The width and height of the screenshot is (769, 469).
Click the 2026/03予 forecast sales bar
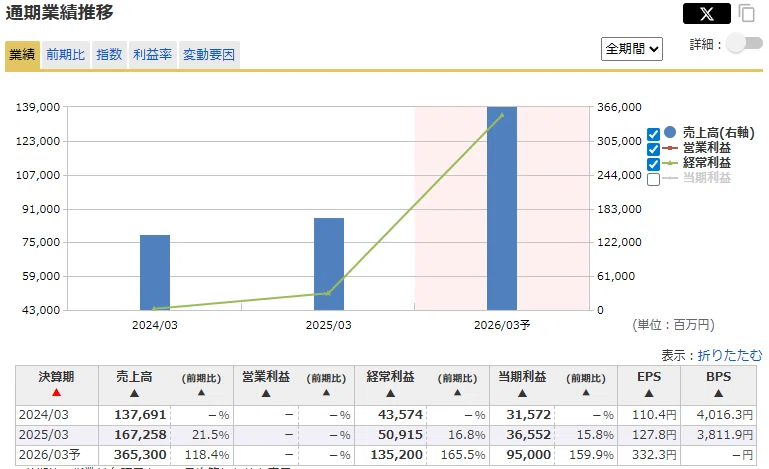click(x=502, y=208)
